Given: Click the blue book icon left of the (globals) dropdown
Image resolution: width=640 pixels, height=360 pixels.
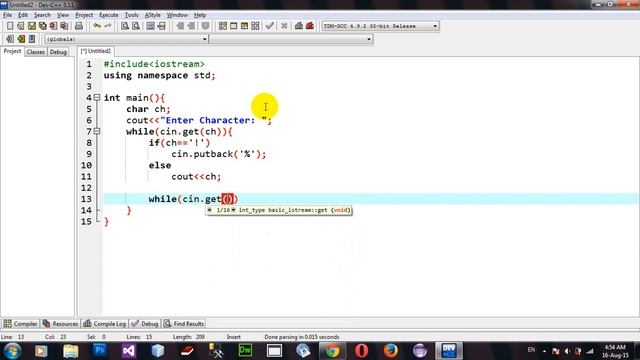Looking at the screenshot, I should coord(32,39).
